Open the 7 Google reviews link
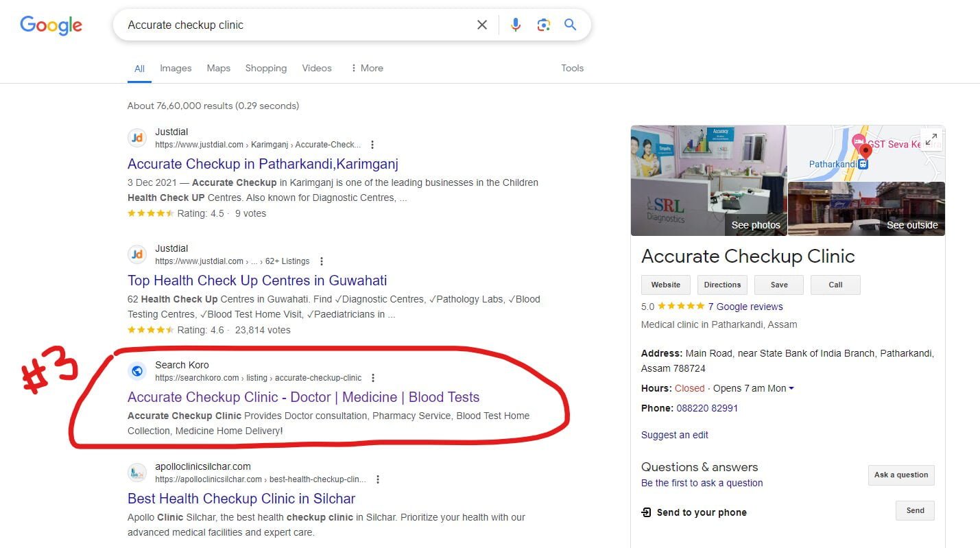Viewport: 980px width, 548px height. tap(745, 307)
